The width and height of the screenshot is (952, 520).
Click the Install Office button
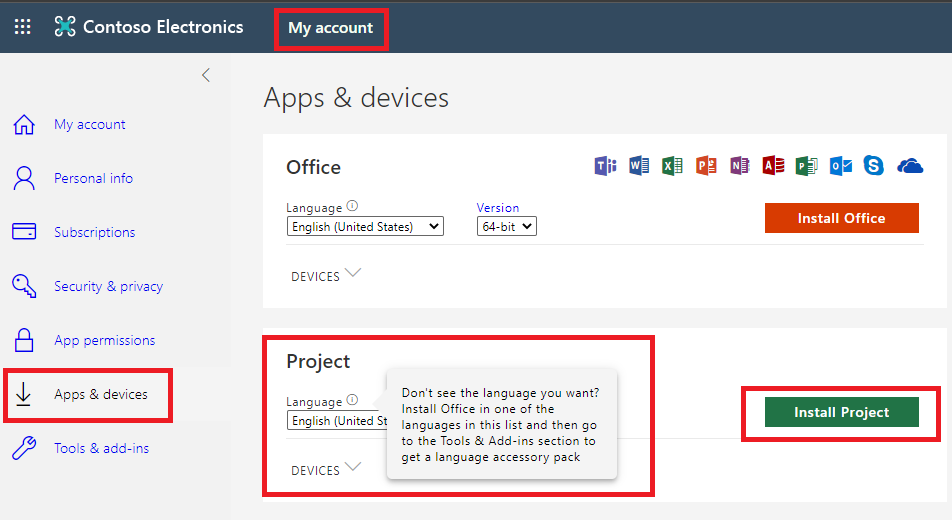pos(842,218)
